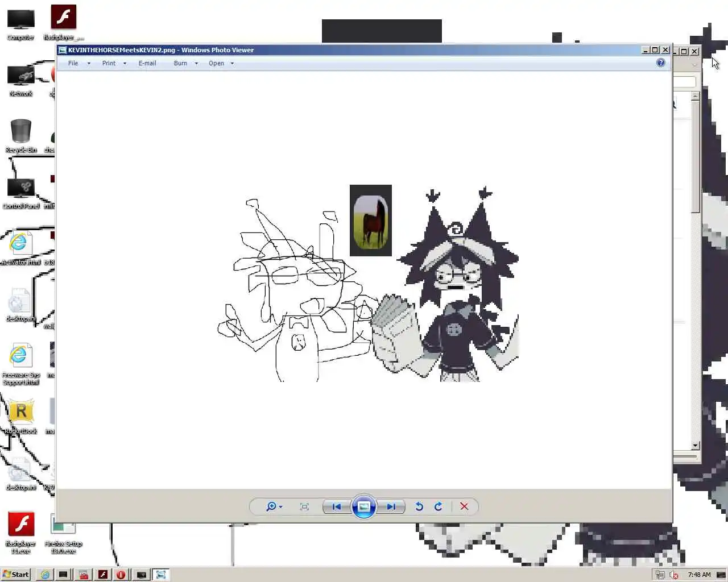Open the Print menu
This screenshot has width=728, height=582.
pyautogui.click(x=109, y=63)
